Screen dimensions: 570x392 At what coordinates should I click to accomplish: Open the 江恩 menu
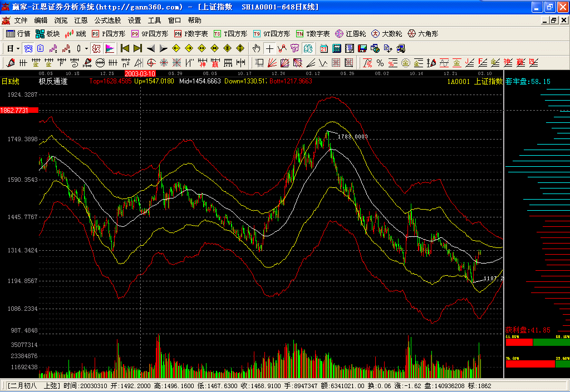[81, 21]
